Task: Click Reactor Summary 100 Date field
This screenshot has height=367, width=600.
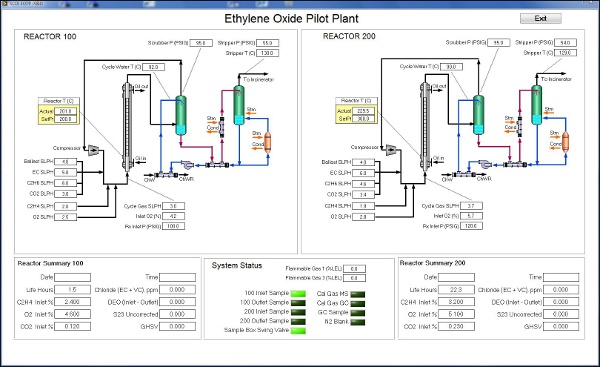Action: click(x=72, y=277)
